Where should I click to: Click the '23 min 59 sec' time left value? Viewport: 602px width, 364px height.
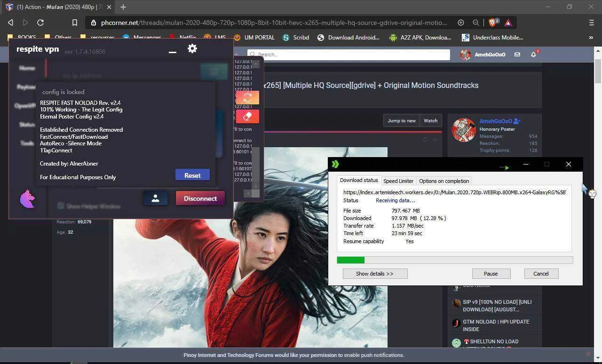click(x=407, y=233)
